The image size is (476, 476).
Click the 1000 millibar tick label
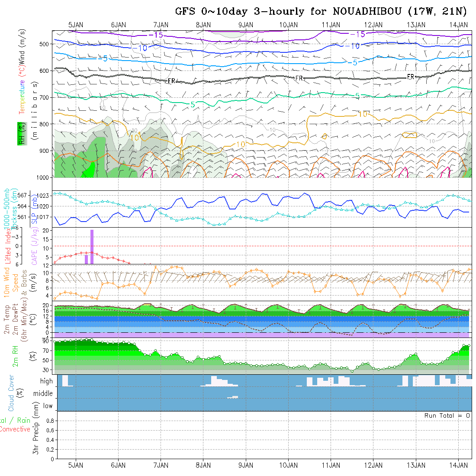click(x=43, y=177)
